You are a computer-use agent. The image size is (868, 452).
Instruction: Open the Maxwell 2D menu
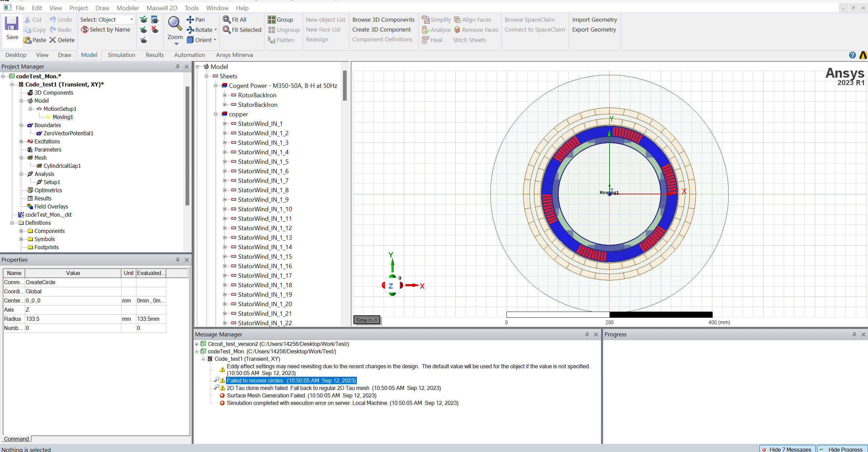[x=162, y=8]
